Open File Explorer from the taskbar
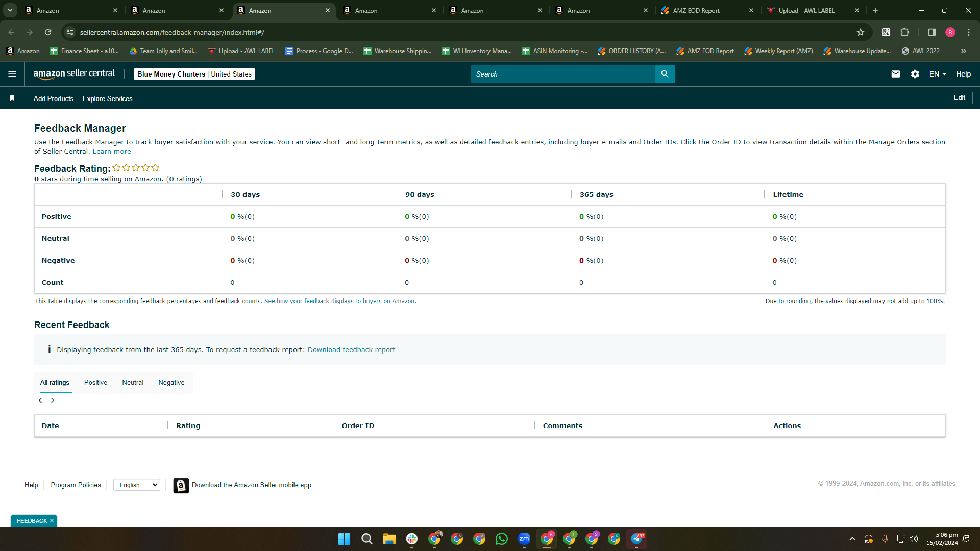This screenshot has width=980, height=551. [x=389, y=539]
